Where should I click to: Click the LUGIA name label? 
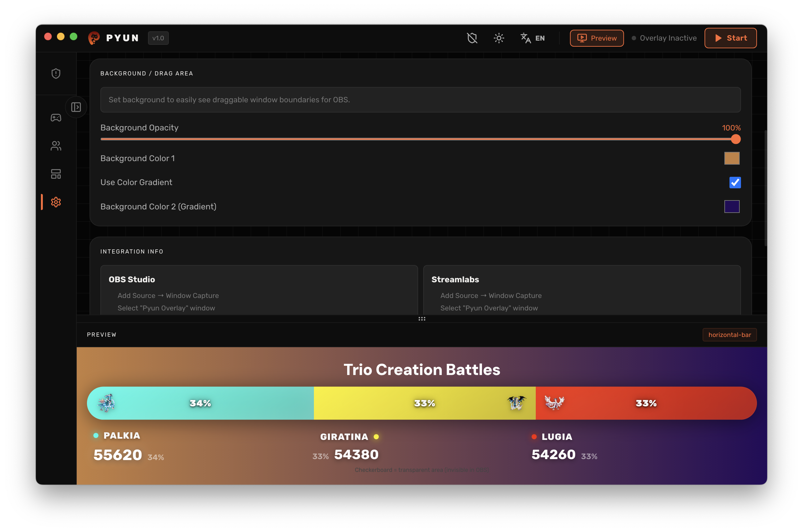tap(557, 437)
